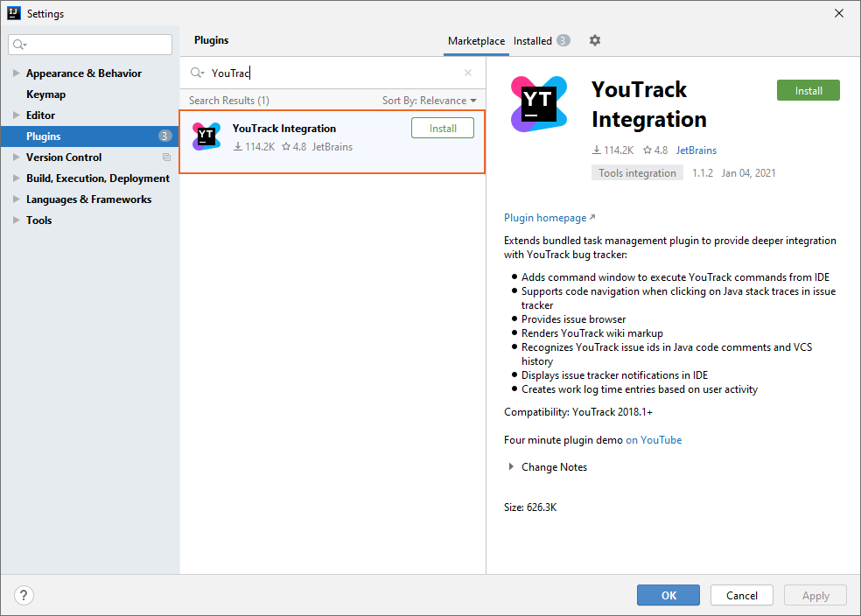Open the Sort By Relevance dropdown
The height and width of the screenshot is (616, 861).
coord(430,100)
